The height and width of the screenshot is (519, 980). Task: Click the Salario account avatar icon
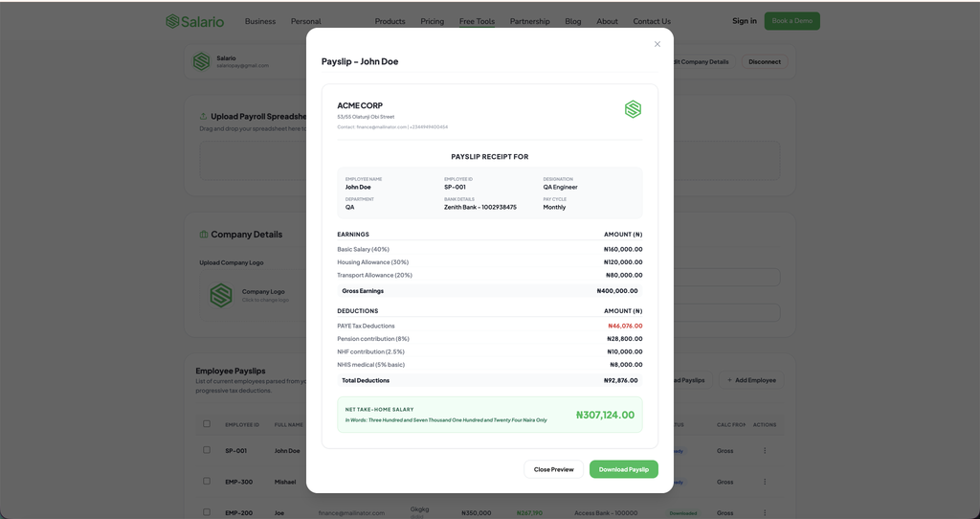point(201,61)
